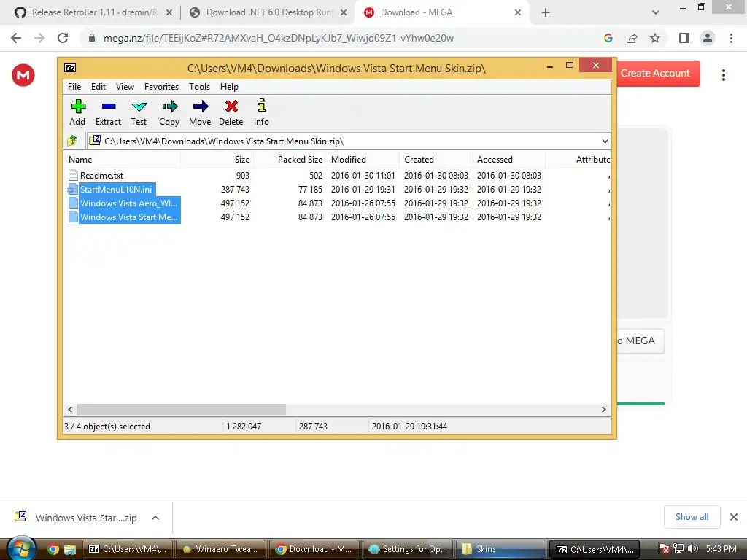
Task: Click the Move toolbar icon
Action: click(201, 106)
